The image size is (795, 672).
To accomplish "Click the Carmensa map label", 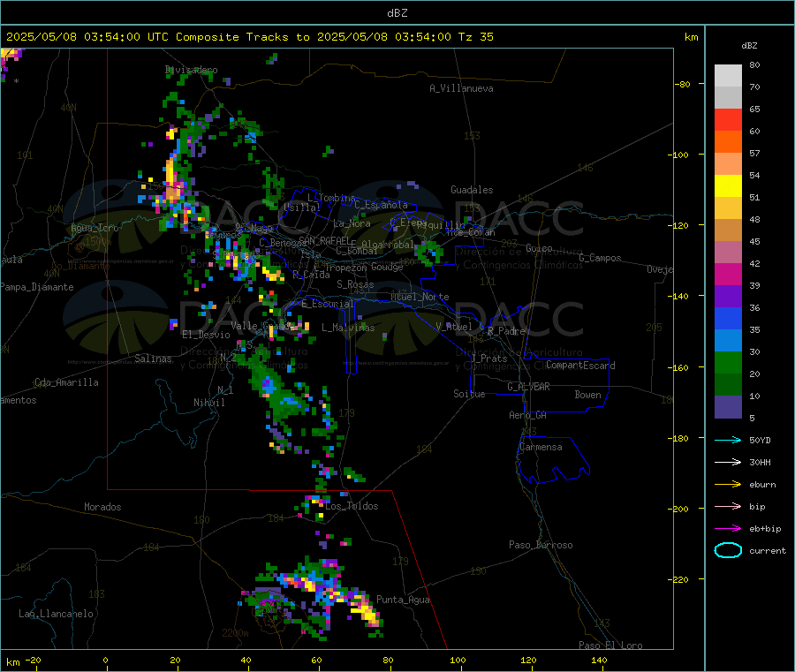I will tap(541, 448).
